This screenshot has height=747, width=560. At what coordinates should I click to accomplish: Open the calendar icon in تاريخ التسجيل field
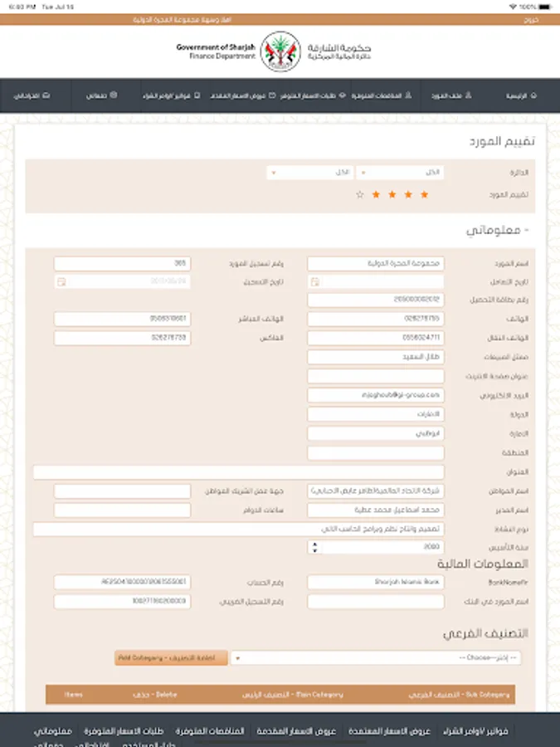click(61, 282)
